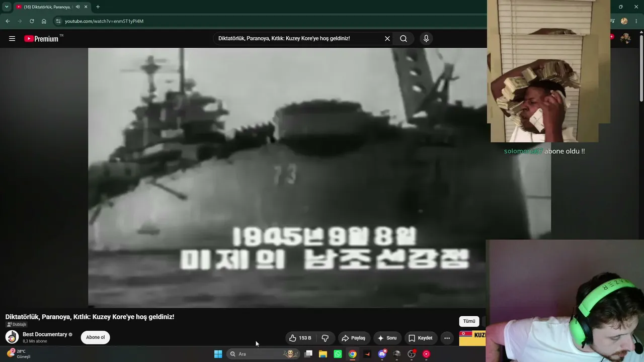Click the Dublajlı audio badge

tap(17, 324)
